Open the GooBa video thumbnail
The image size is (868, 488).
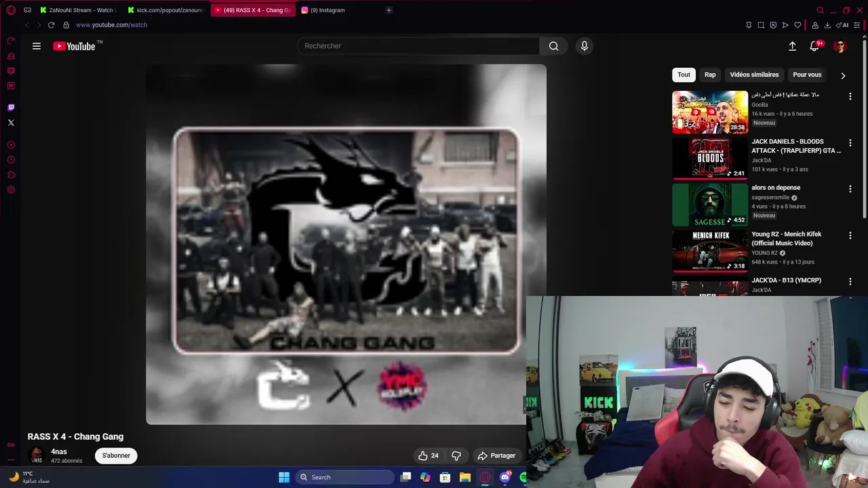(x=709, y=112)
